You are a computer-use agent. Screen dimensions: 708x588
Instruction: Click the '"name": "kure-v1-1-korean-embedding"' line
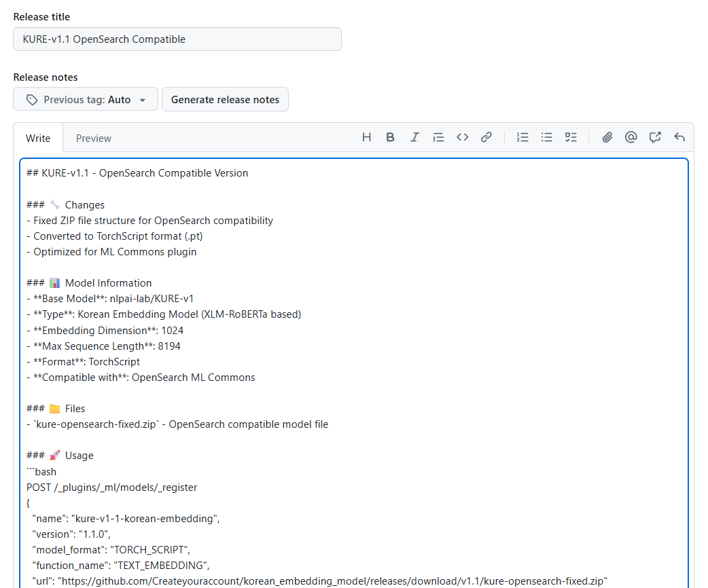click(x=126, y=519)
